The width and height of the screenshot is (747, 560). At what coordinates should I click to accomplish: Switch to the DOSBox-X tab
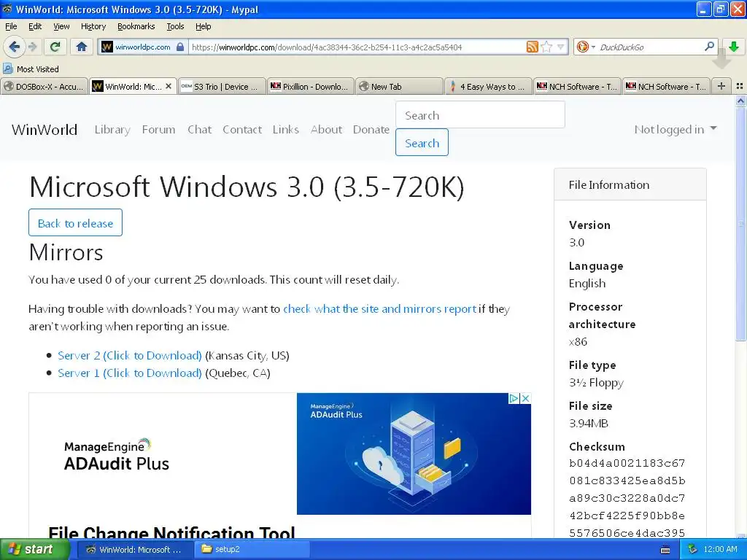pyautogui.click(x=44, y=87)
